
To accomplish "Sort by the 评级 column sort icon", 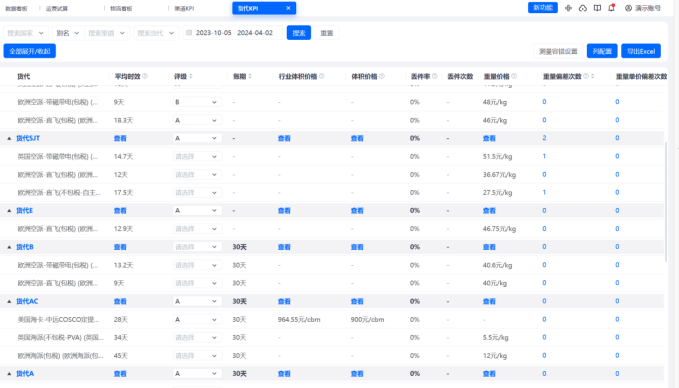I will (x=191, y=76).
